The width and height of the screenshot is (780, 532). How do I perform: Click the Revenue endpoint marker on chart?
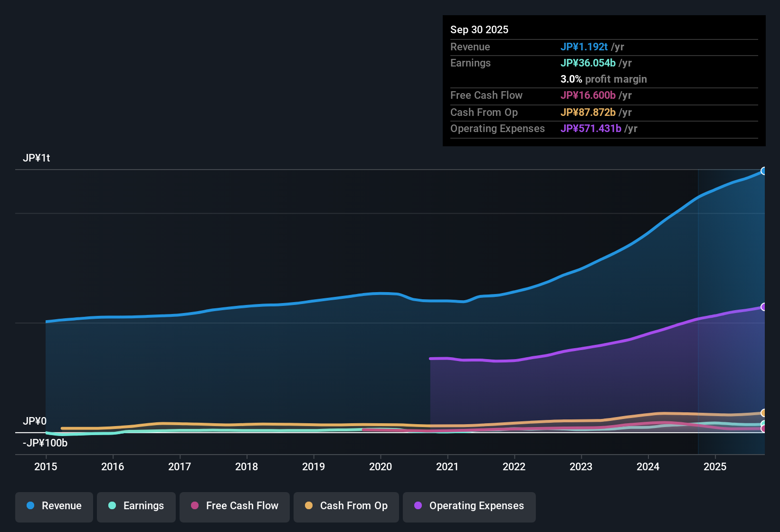click(x=764, y=171)
